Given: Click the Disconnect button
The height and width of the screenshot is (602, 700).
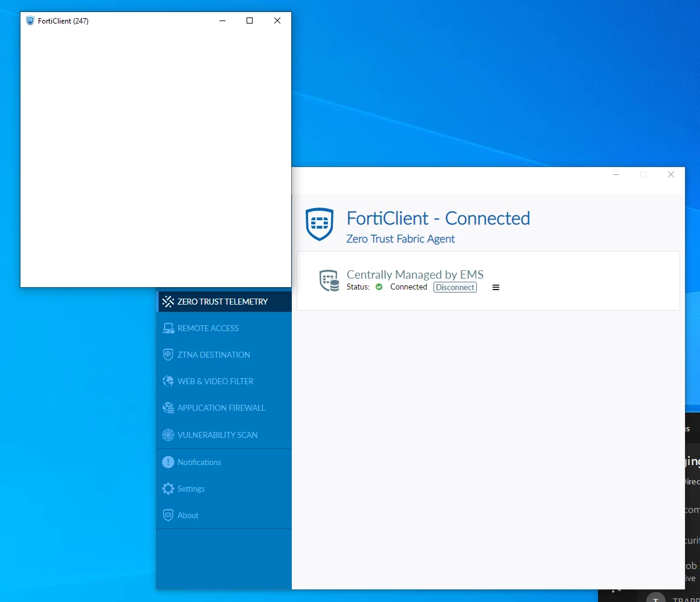Looking at the screenshot, I should click(455, 287).
